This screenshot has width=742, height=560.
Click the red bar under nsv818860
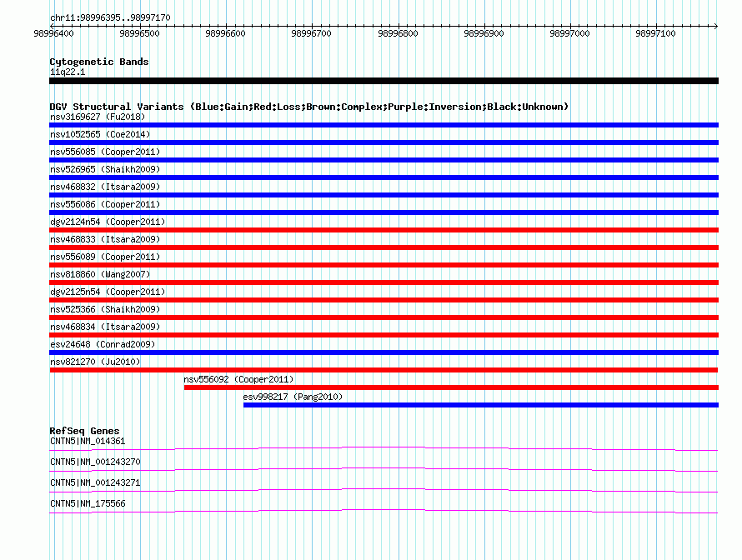[384, 282]
